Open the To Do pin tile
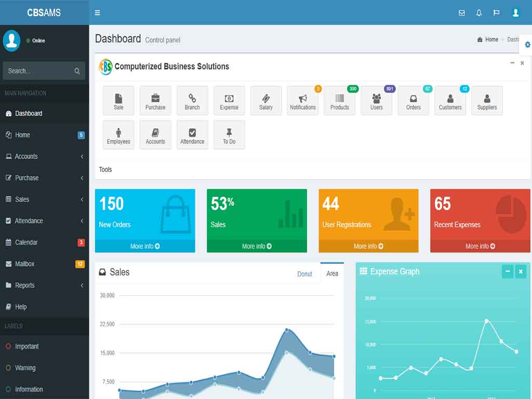Viewport: 532px width, 399px height. coord(229,135)
